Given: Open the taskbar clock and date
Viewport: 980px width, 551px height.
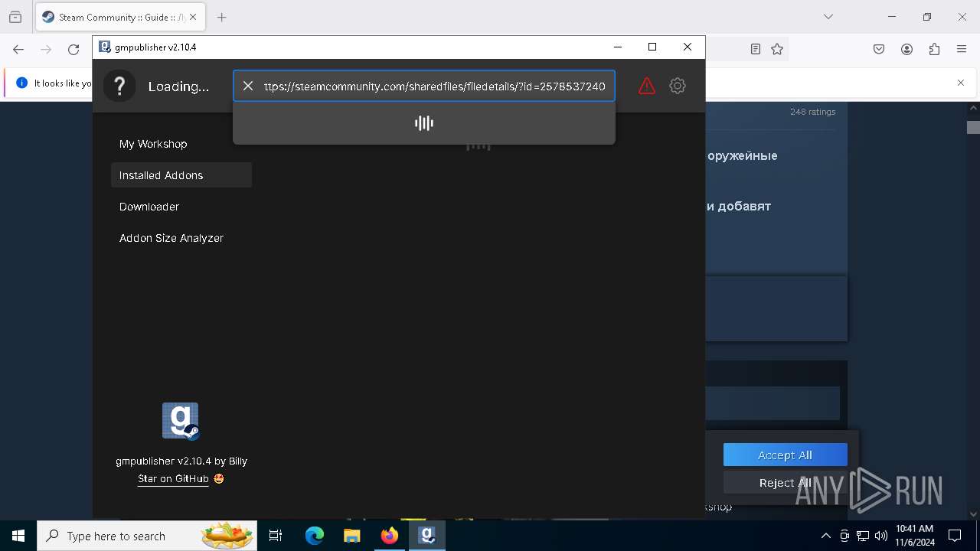Looking at the screenshot, I should click(915, 536).
